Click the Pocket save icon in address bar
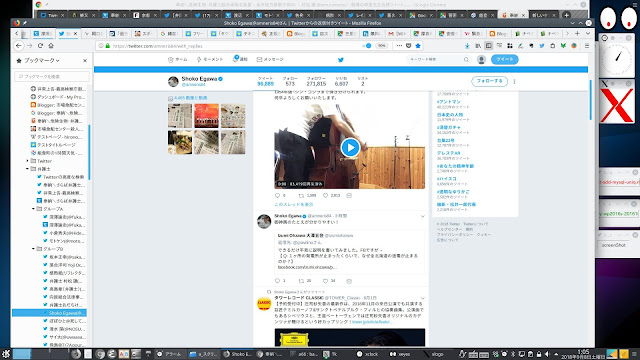 pyautogui.click(x=409, y=46)
